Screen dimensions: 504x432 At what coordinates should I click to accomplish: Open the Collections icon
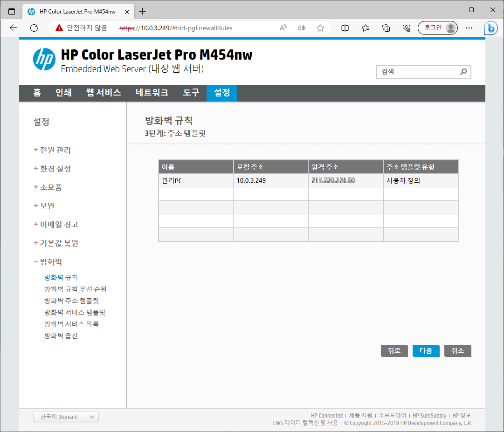pos(386,28)
